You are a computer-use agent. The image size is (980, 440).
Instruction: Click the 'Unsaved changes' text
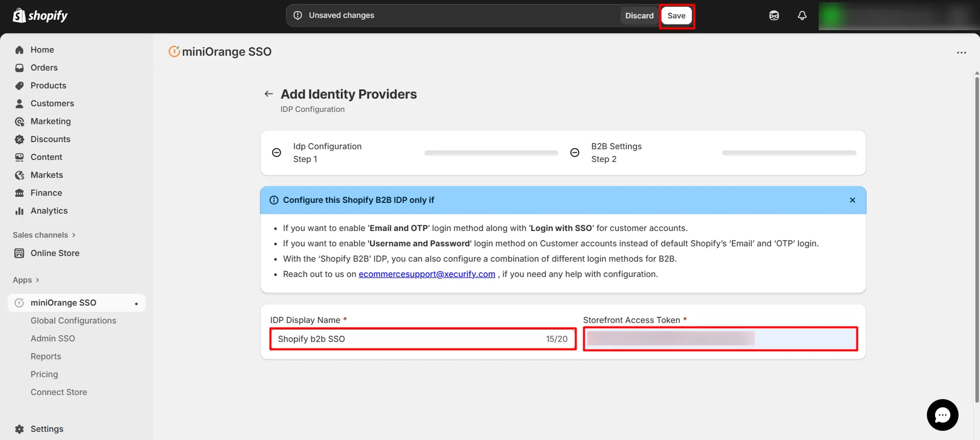tap(341, 15)
